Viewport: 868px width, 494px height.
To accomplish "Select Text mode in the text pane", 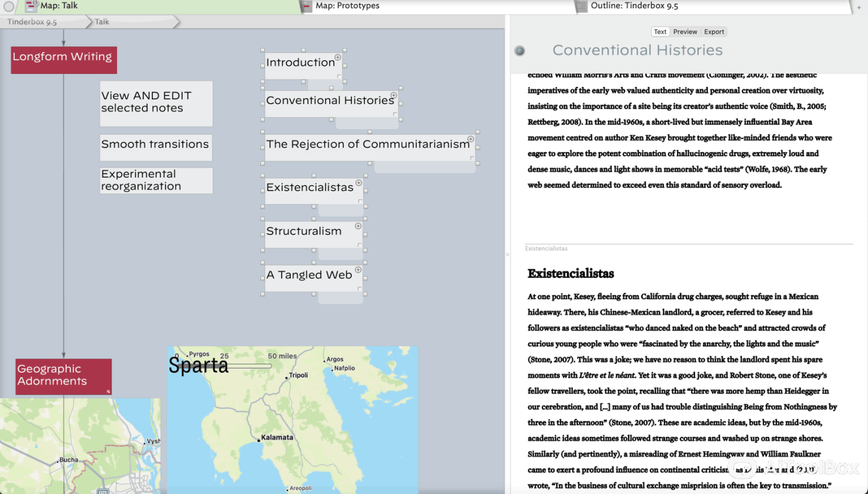I will [660, 32].
